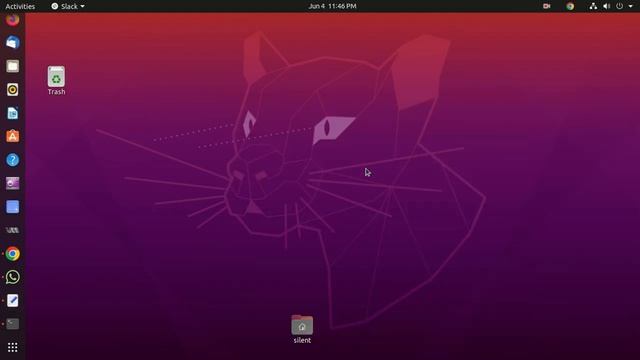Screen dimensions: 640x360
Task: Click the power icon in top bar
Action: 620,6
